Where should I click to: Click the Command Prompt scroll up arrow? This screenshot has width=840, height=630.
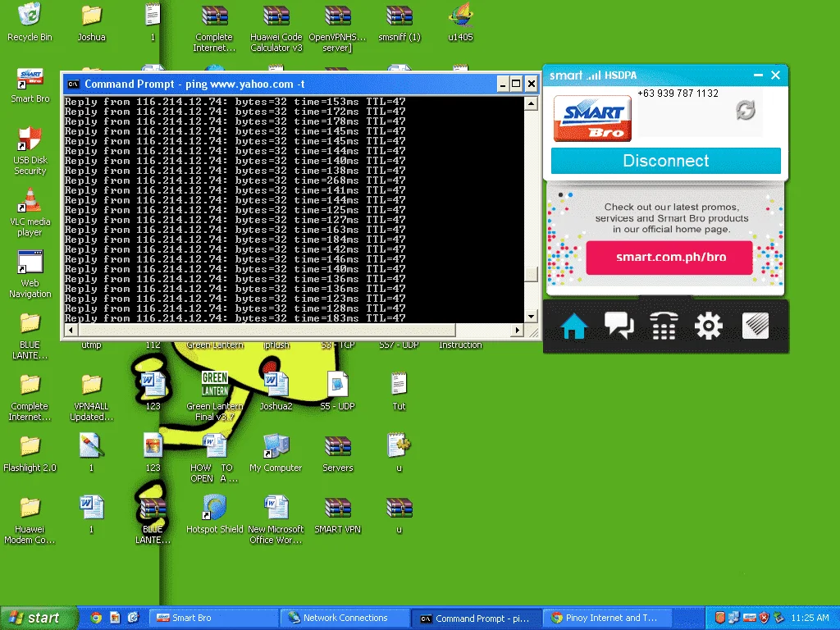tap(531, 103)
